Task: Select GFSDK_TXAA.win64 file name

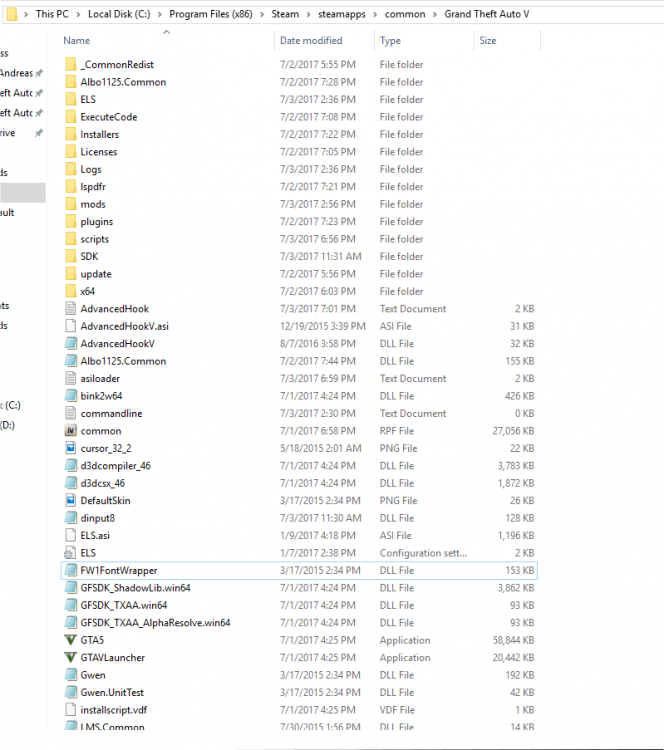Action: (124, 605)
